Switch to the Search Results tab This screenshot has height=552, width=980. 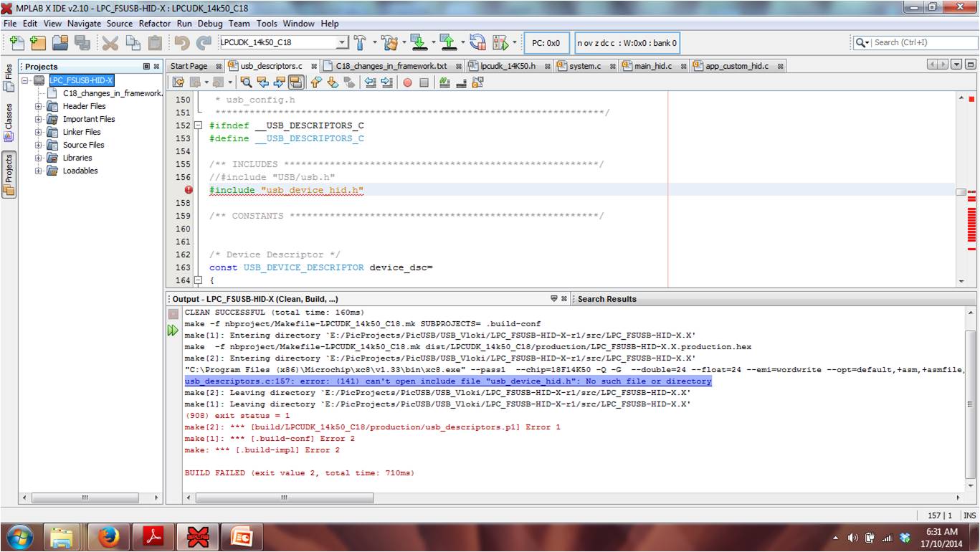[606, 299]
